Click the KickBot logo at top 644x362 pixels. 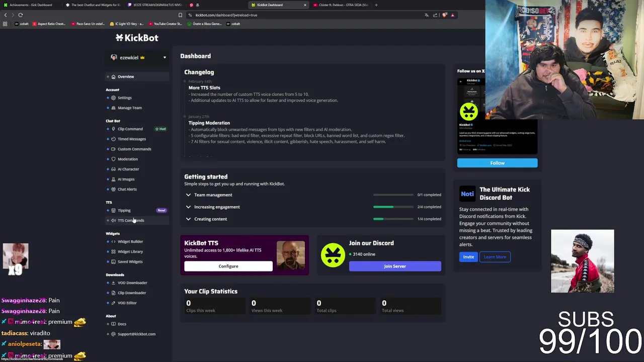click(x=137, y=38)
